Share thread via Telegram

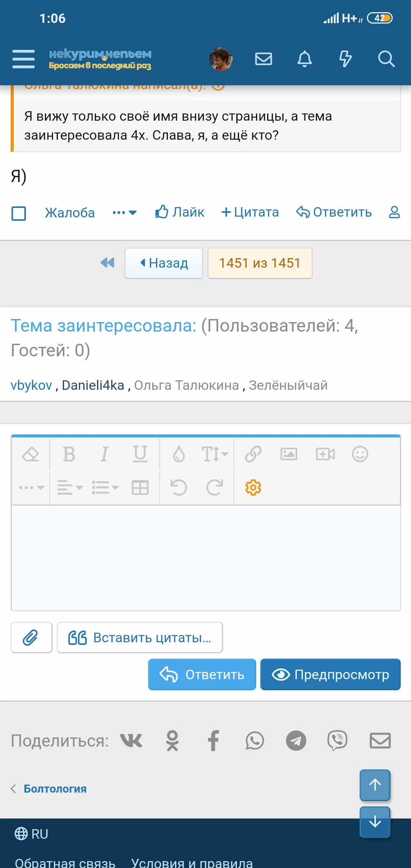[x=296, y=740]
